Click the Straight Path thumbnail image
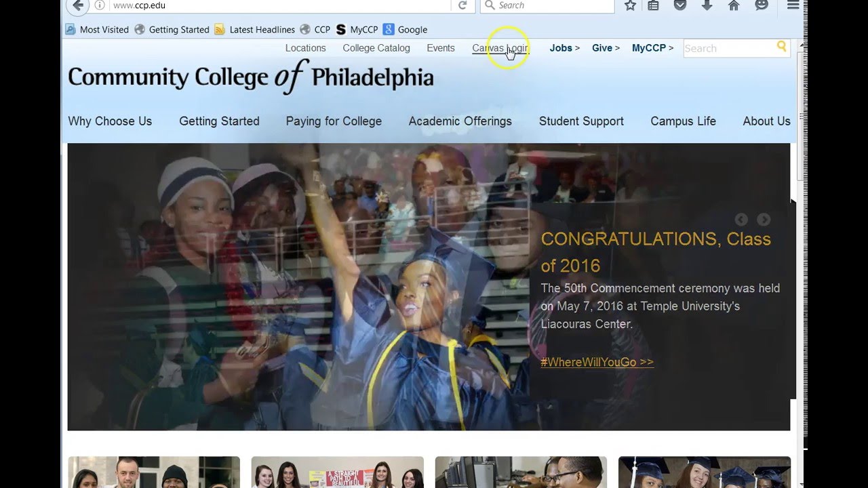Viewport: 868px width, 488px height. pyautogui.click(x=337, y=472)
